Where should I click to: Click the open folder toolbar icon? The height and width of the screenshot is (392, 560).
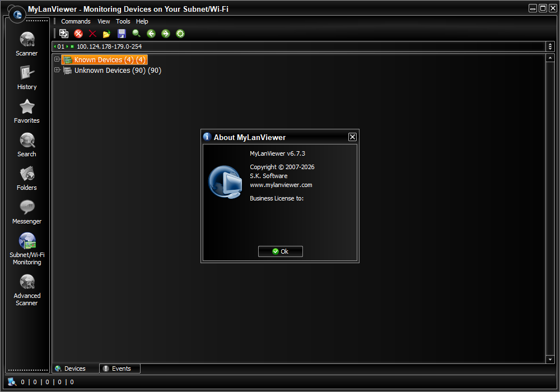pos(106,34)
